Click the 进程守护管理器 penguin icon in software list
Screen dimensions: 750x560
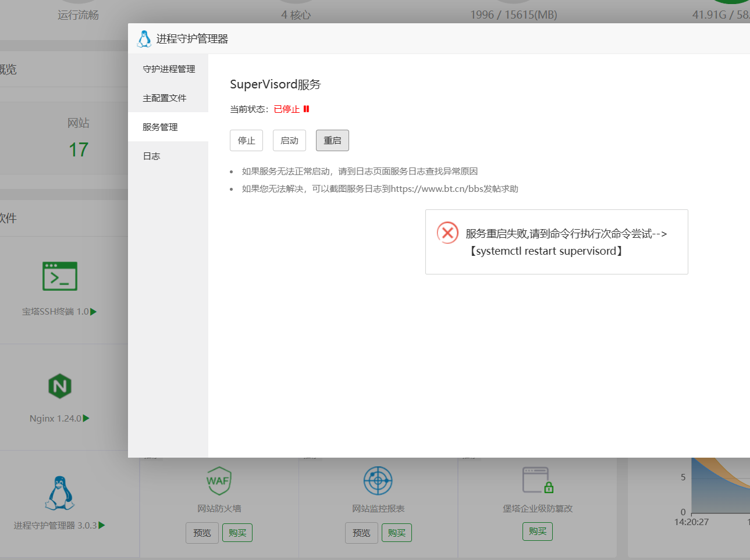point(60,493)
